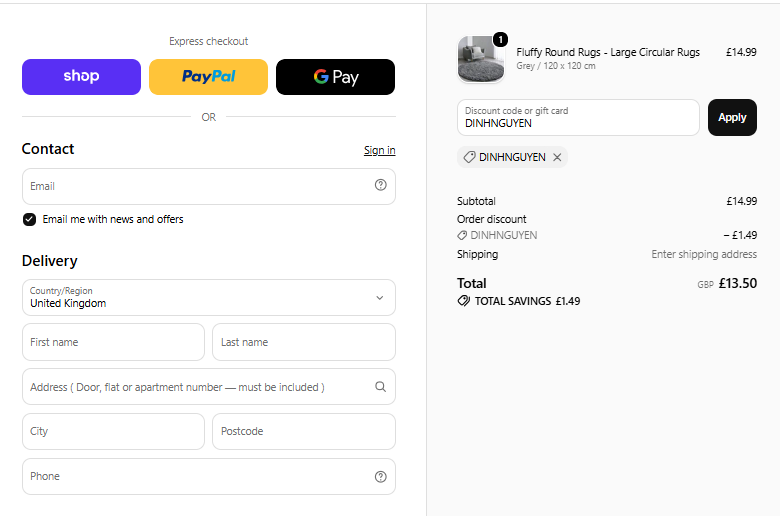The height and width of the screenshot is (516, 780).
Task: Select the Postcode input field
Action: pos(304,431)
